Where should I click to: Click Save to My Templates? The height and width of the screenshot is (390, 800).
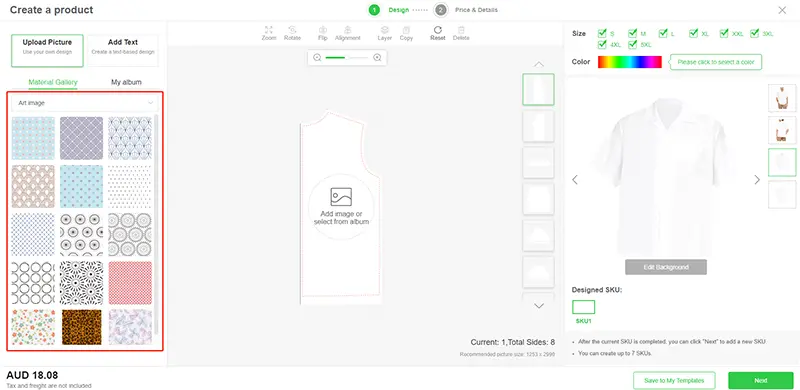click(674, 381)
